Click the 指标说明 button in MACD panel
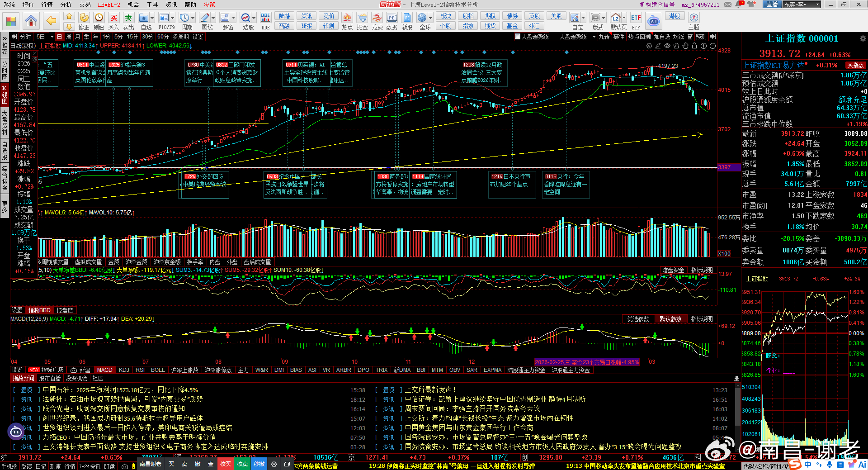Screen dimensions: 868x470 702,319
